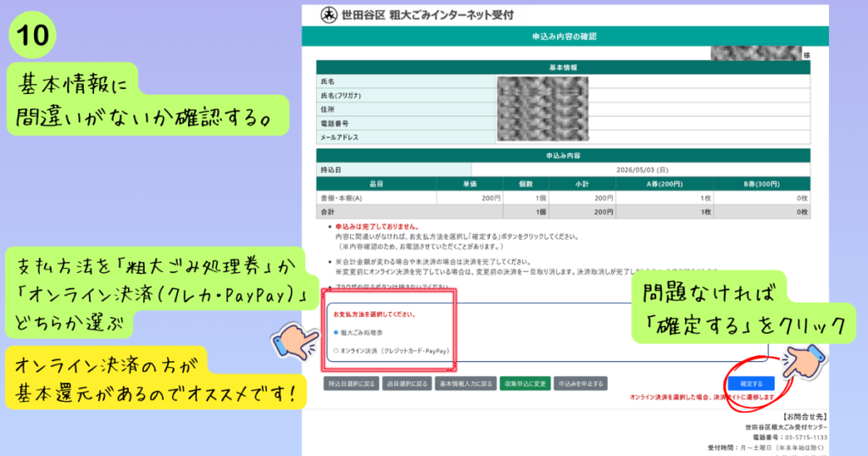Click the contact phone number 03-5715-1133
Image resolution: width=868 pixels, height=456 pixels.
[806, 437]
